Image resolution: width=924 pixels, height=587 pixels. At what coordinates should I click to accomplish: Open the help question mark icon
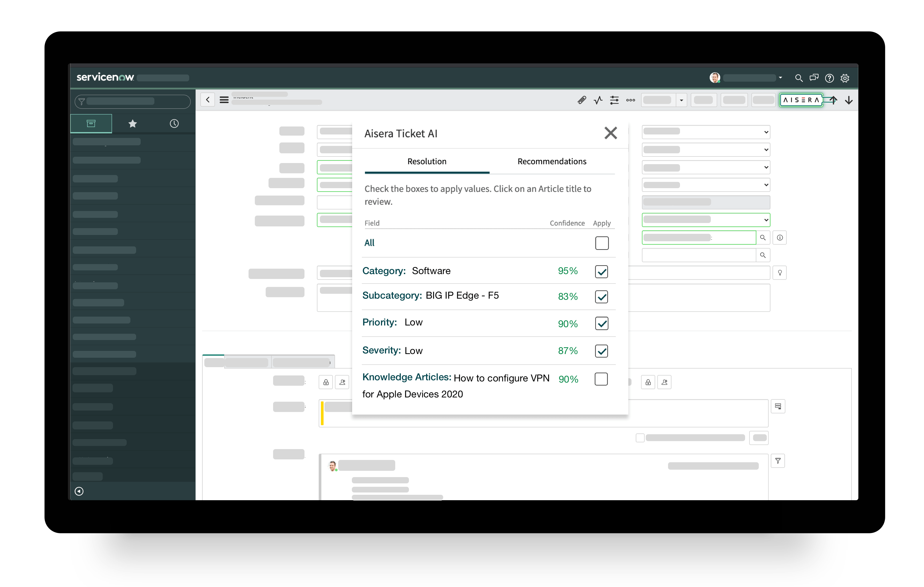click(829, 78)
